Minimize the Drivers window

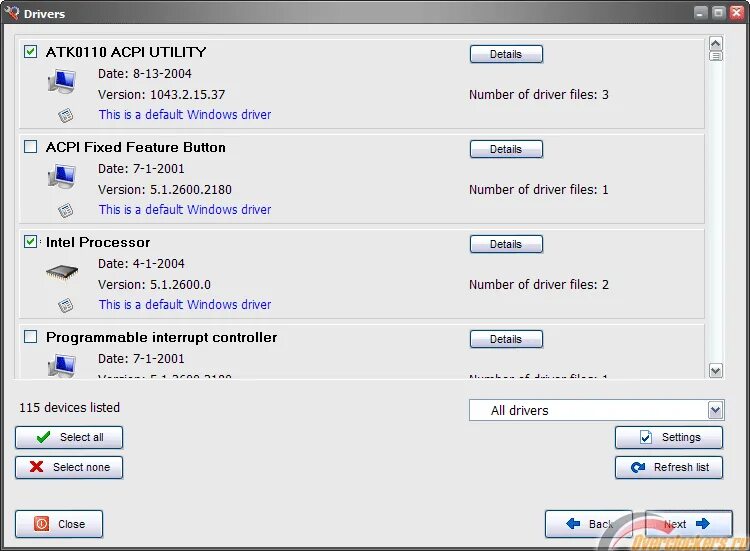[701, 12]
